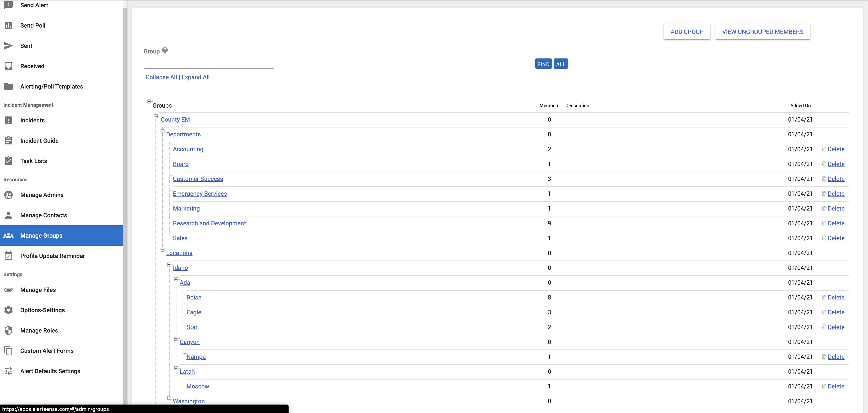The height and width of the screenshot is (413, 868).
Task: Open Incident Guide menu item
Action: [61, 140]
